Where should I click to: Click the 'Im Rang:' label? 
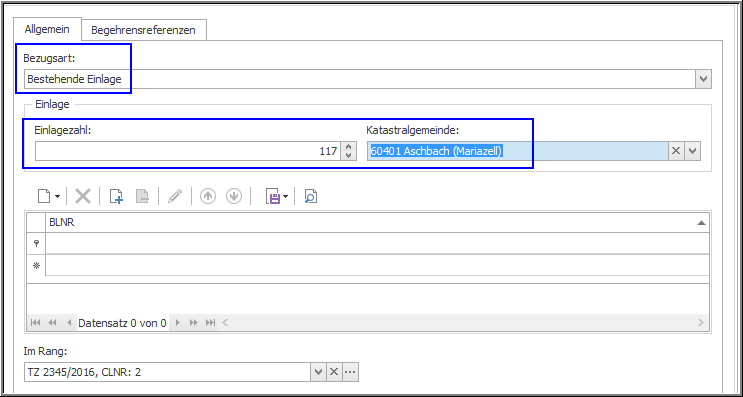(x=45, y=351)
